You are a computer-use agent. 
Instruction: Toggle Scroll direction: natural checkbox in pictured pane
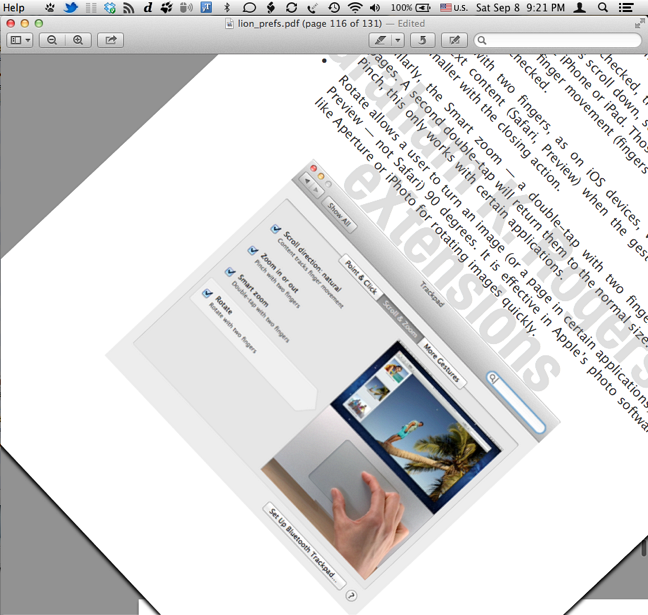pyautogui.click(x=276, y=229)
